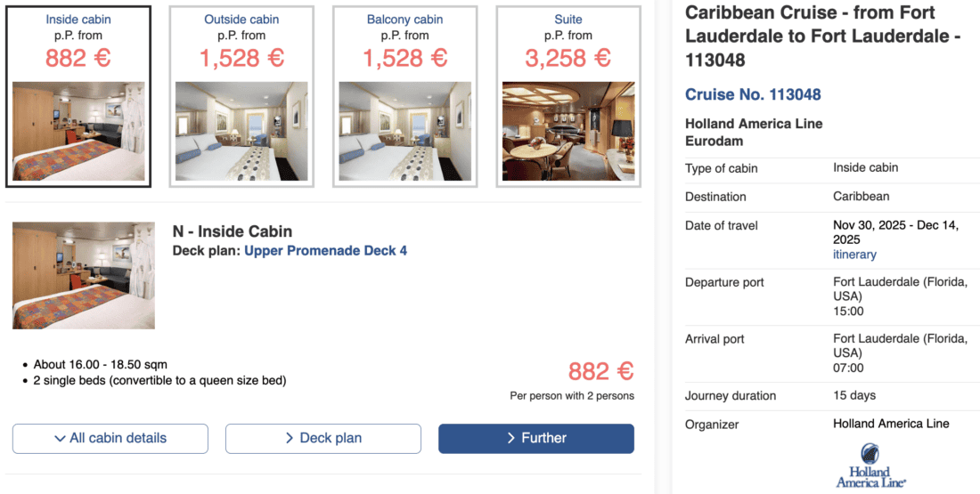
Task: Click the 882 € price in cabin details
Action: [x=600, y=371]
